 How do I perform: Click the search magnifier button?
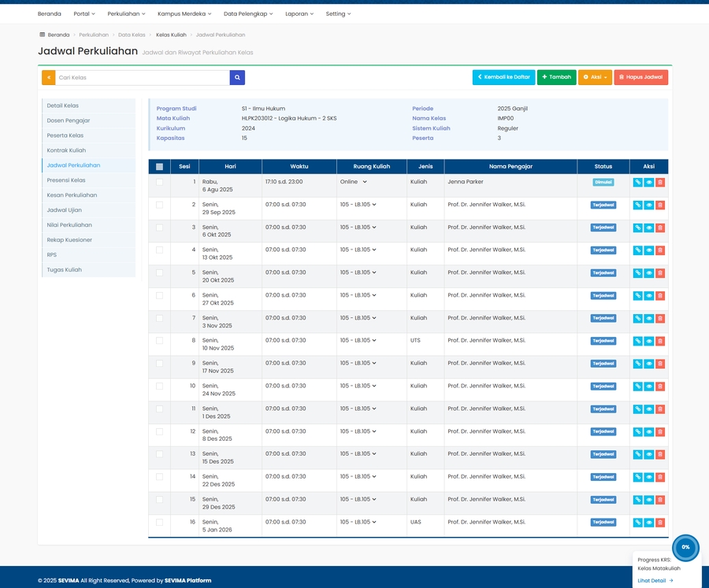click(x=237, y=77)
